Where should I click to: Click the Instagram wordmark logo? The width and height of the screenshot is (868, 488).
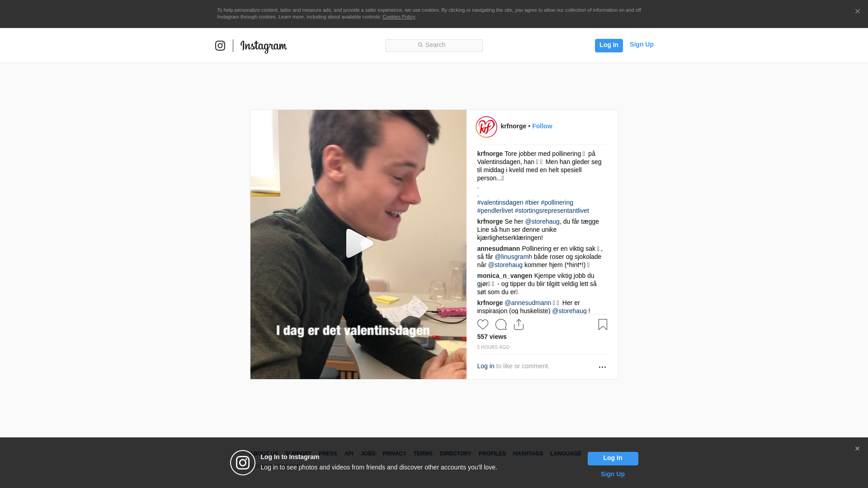(264, 46)
